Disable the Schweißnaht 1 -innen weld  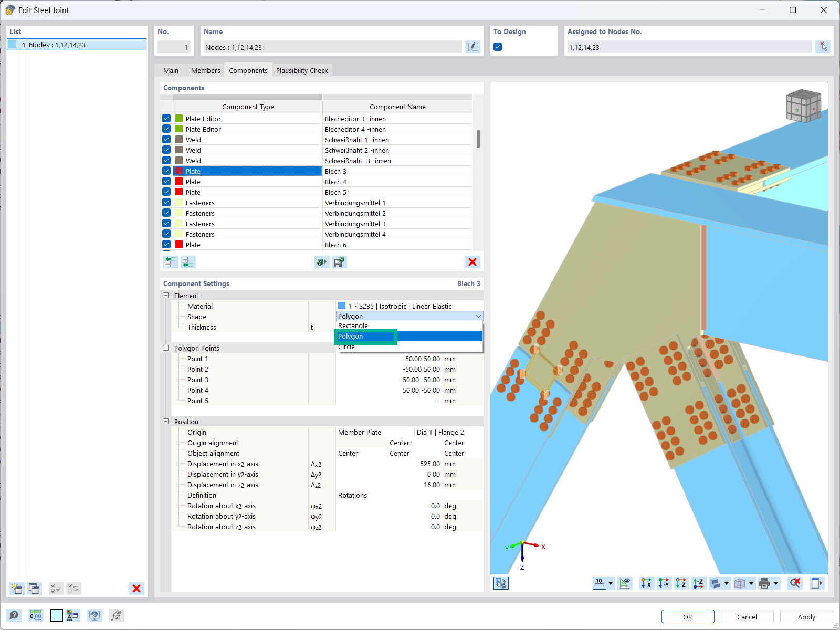point(166,139)
